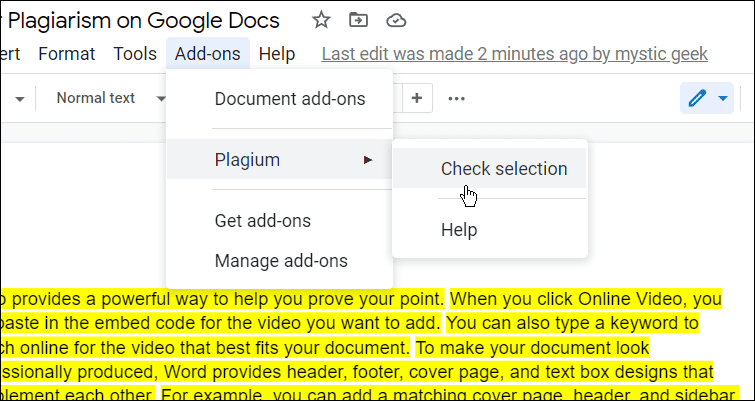Select Help in Plagium submenu
Screen dimensions: 755x401
coord(490,230)
